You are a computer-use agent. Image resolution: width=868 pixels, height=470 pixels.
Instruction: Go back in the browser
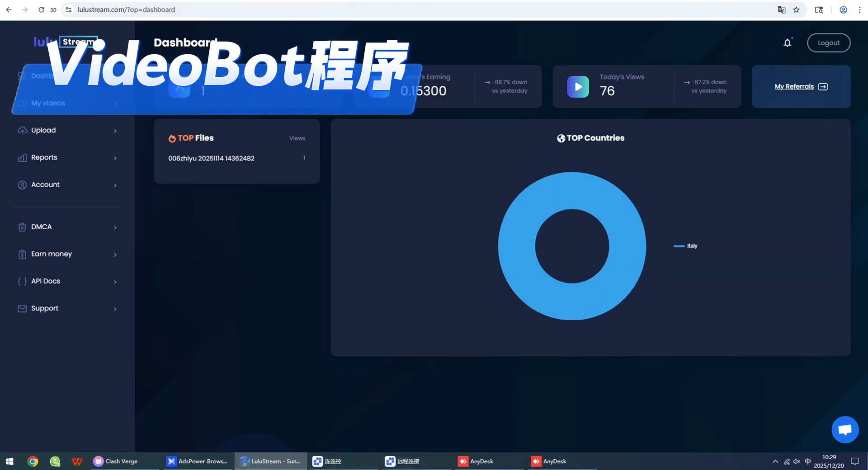[9, 9]
